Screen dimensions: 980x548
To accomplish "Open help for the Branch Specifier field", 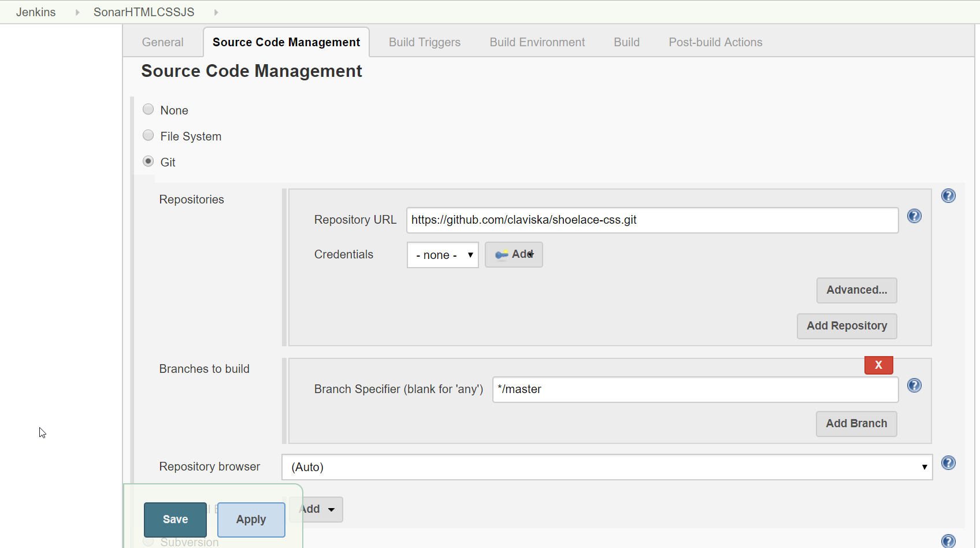I will tap(914, 386).
